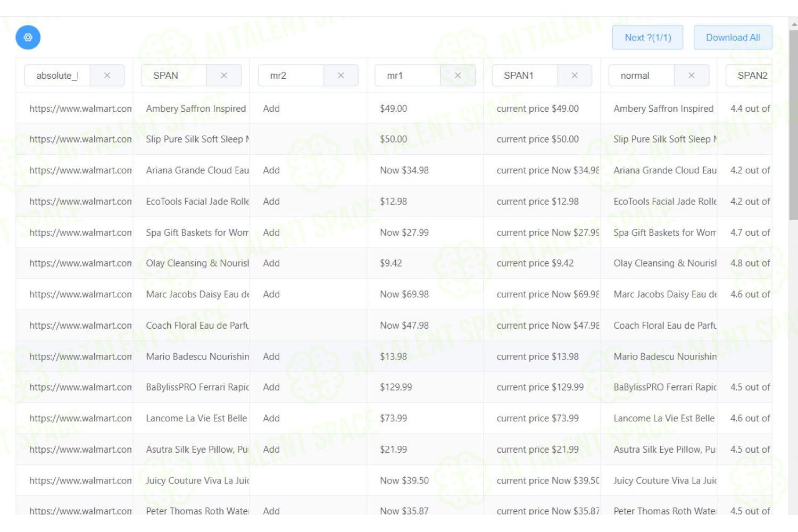The width and height of the screenshot is (798, 532).
Task: Click the Next ?(1/1) button
Action: click(x=647, y=37)
